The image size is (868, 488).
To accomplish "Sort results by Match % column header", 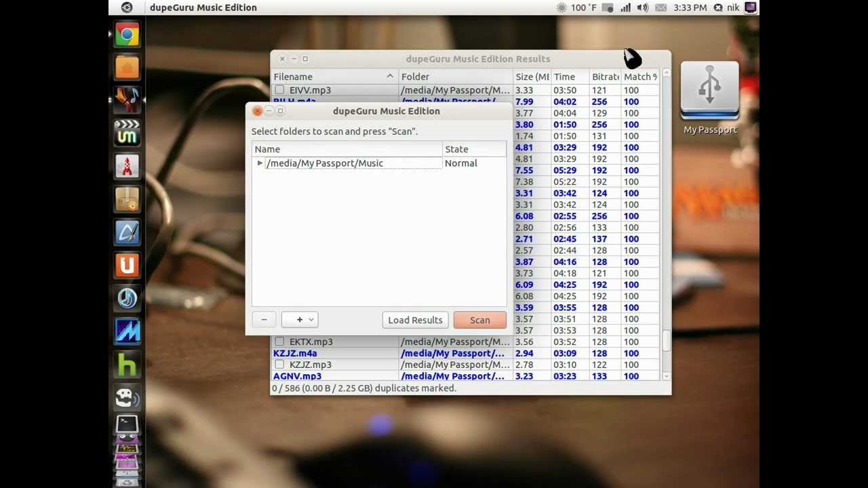I will [x=640, y=77].
